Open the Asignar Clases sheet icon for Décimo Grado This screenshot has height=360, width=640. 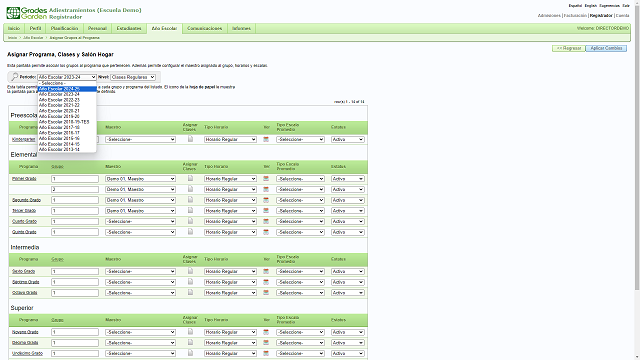click(x=190, y=342)
